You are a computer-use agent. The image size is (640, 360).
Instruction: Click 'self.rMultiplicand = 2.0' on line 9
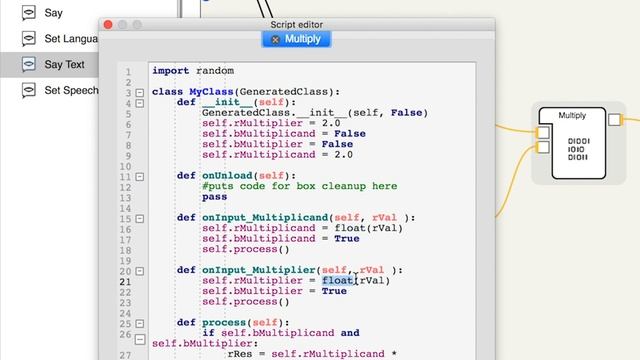(x=278, y=155)
